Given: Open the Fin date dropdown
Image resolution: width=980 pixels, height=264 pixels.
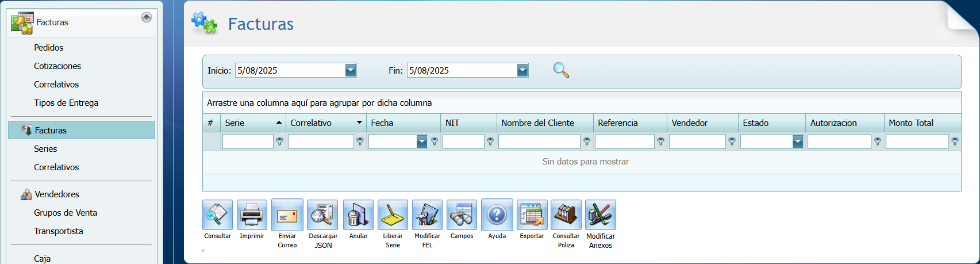Looking at the screenshot, I should [522, 70].
